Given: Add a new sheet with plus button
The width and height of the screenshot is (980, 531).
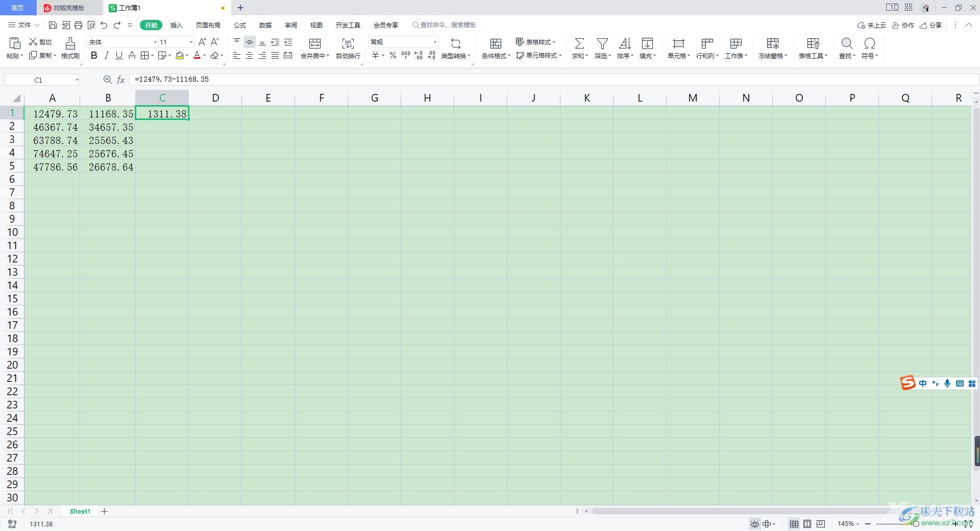Looking at the screenshot, I should pyautogui.click(x=104, y=511).
